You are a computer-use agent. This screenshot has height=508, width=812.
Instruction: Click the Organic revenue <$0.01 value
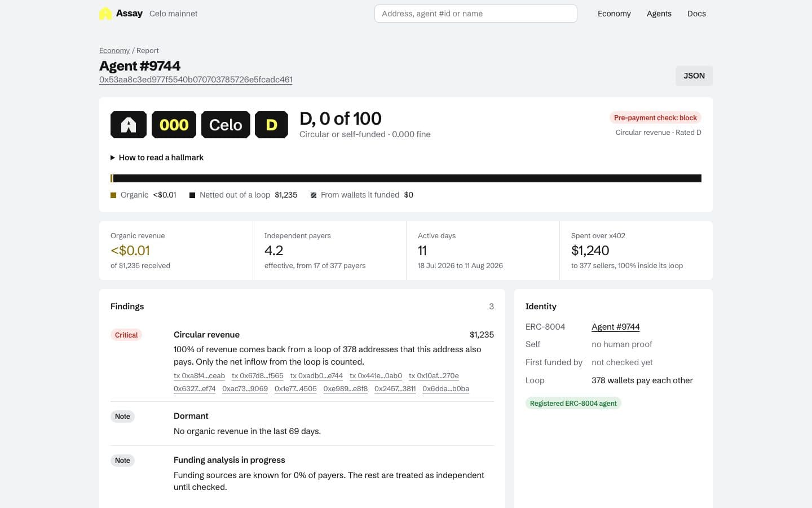130,251
